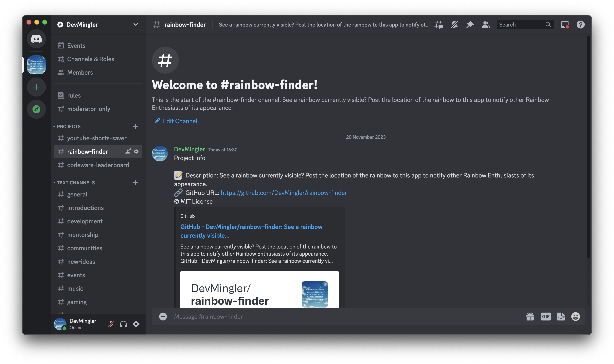Open User Settings gear icon
The height and width of the screenshot is (364, 614).
click(x=136, y=324)
